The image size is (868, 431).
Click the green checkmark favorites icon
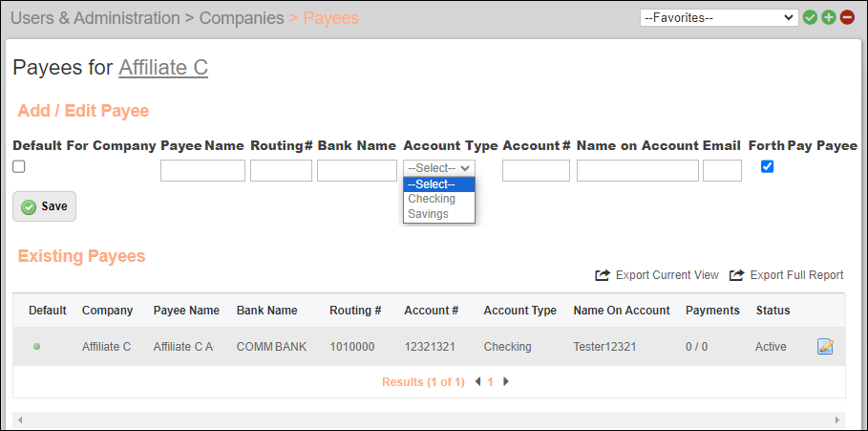pyautogui.click(x=810, y=17)
